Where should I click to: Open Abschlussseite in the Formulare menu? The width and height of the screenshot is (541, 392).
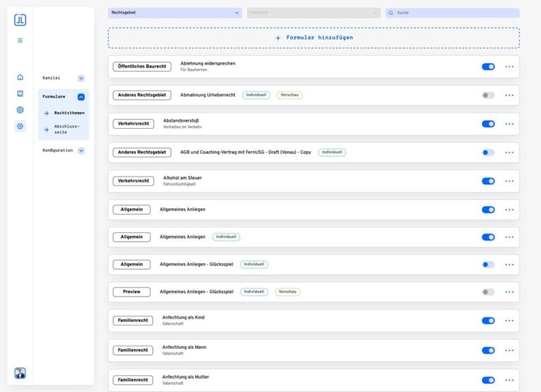tap(68, 129)
